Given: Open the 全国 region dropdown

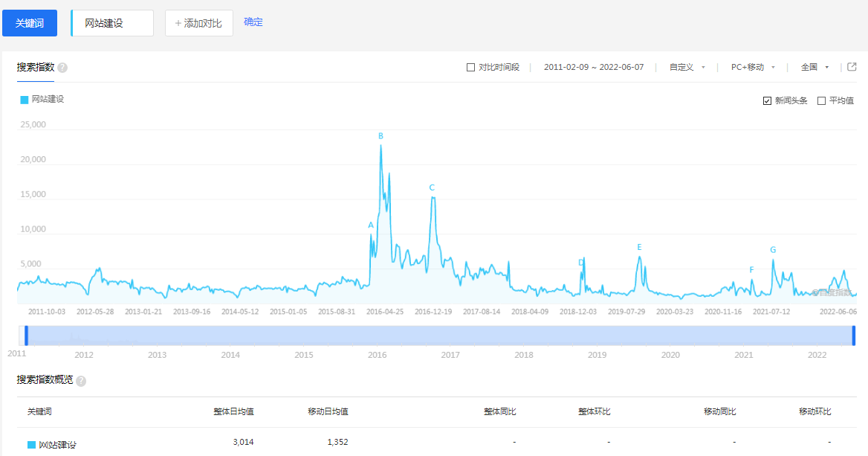Looking at the screenshot, I should tap(814, 68).
